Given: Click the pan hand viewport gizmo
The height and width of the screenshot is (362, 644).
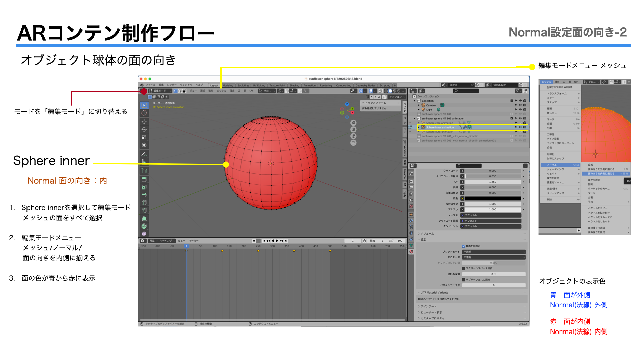Looking at the screenshot, I should click(353, 130).
